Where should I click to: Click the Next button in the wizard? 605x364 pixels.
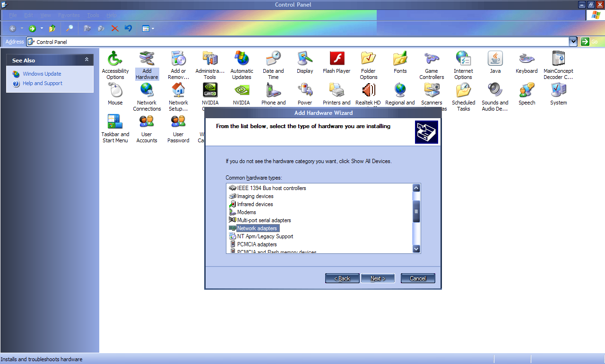click(378, 278)
